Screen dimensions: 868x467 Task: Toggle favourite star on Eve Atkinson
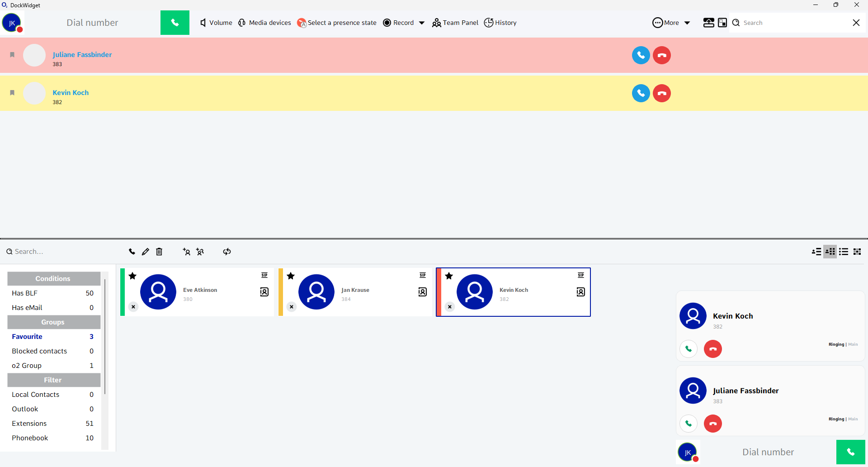(x=132, y=276)
